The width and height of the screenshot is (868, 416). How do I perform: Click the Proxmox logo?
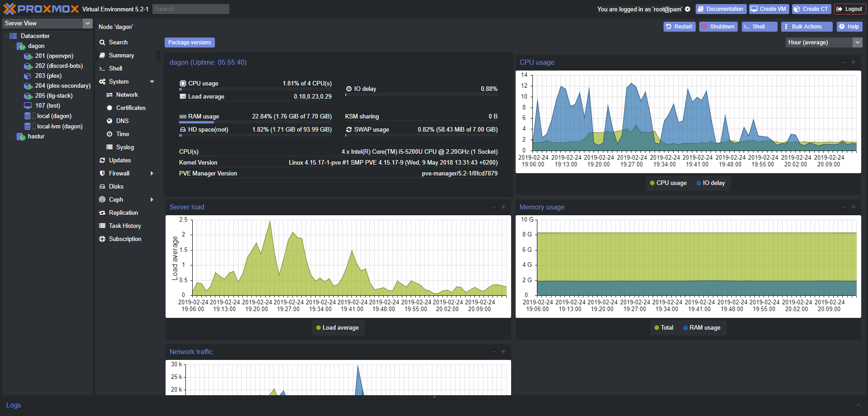[x=41, y=9]
